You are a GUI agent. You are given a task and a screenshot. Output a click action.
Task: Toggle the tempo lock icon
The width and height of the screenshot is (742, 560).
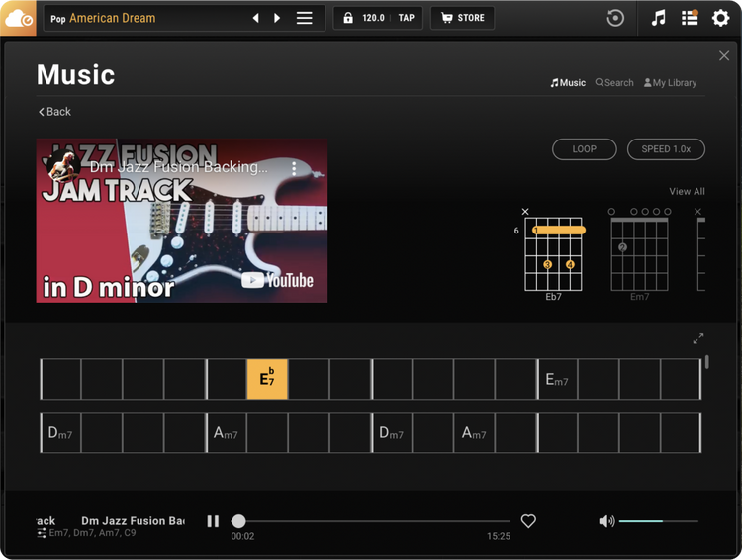pyautogui.click(x=348, y=18)
